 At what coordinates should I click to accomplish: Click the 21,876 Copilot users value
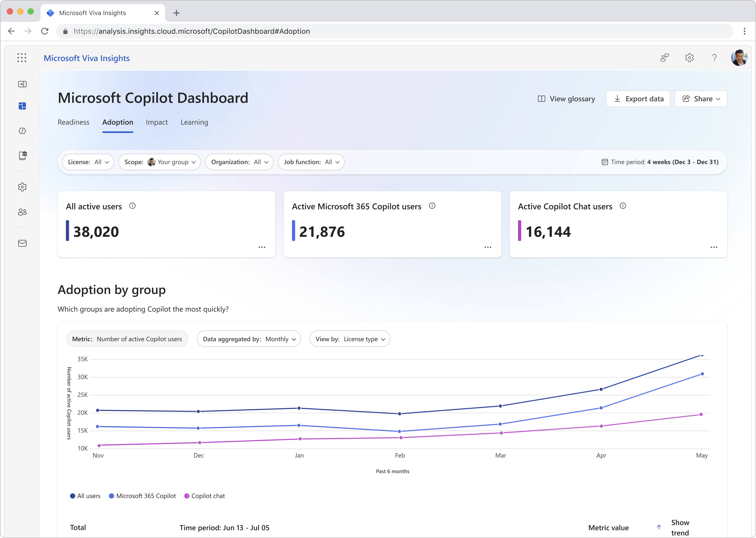tap(322, 232)
